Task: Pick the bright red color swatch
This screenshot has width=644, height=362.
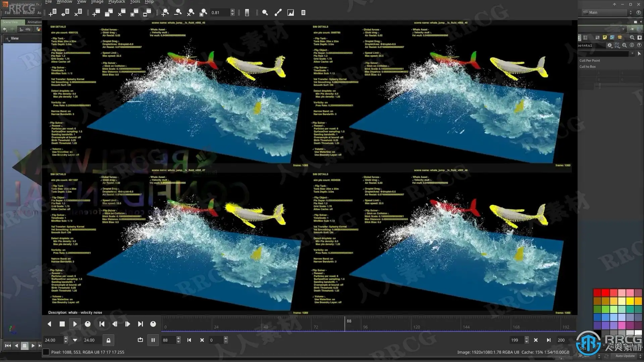Action: (605, 293)
